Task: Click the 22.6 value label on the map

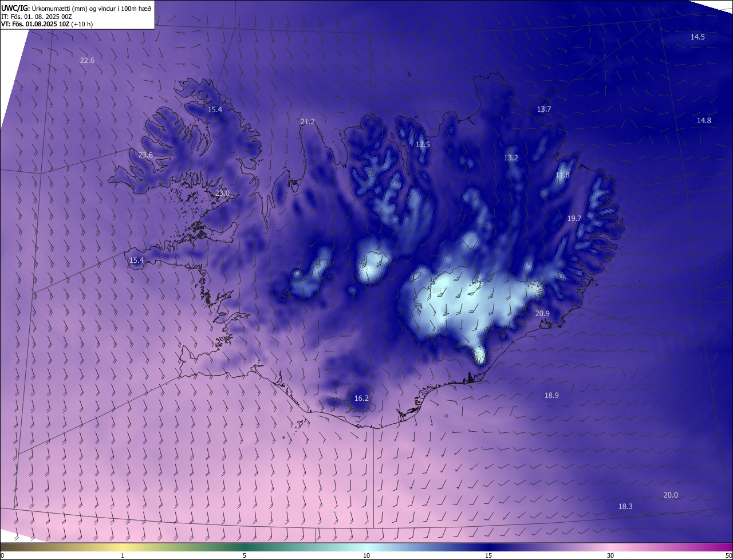Action: (x=87, y=60)
